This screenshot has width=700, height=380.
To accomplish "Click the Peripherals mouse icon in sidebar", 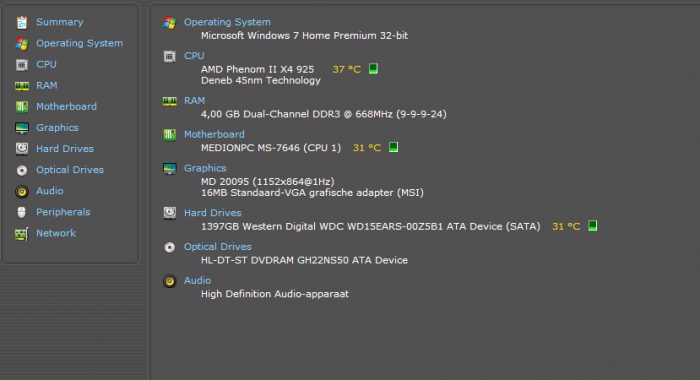I will 21,212.
